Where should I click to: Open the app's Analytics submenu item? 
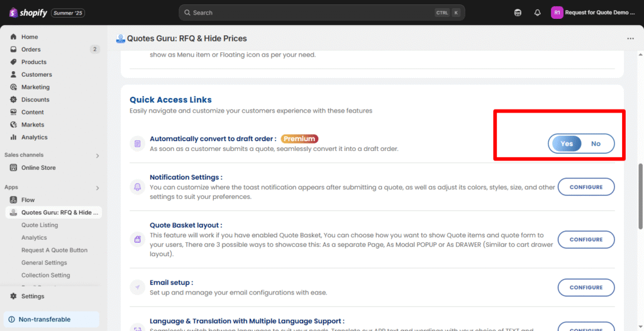click(34, 237)
